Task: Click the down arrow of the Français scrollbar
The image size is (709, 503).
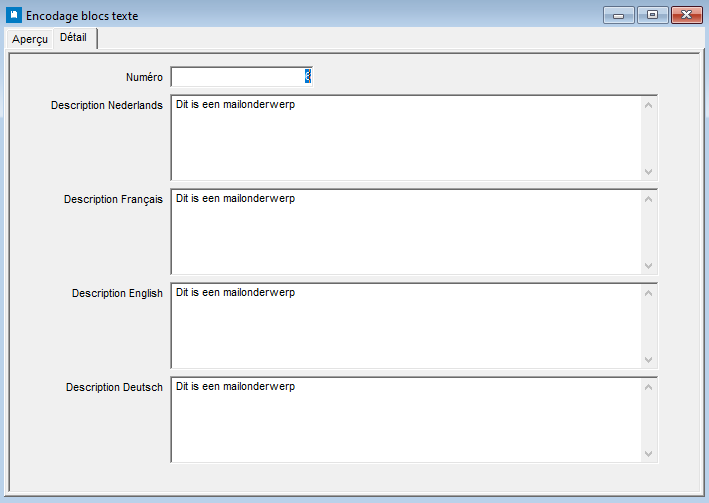Action: tap(648, 266)
